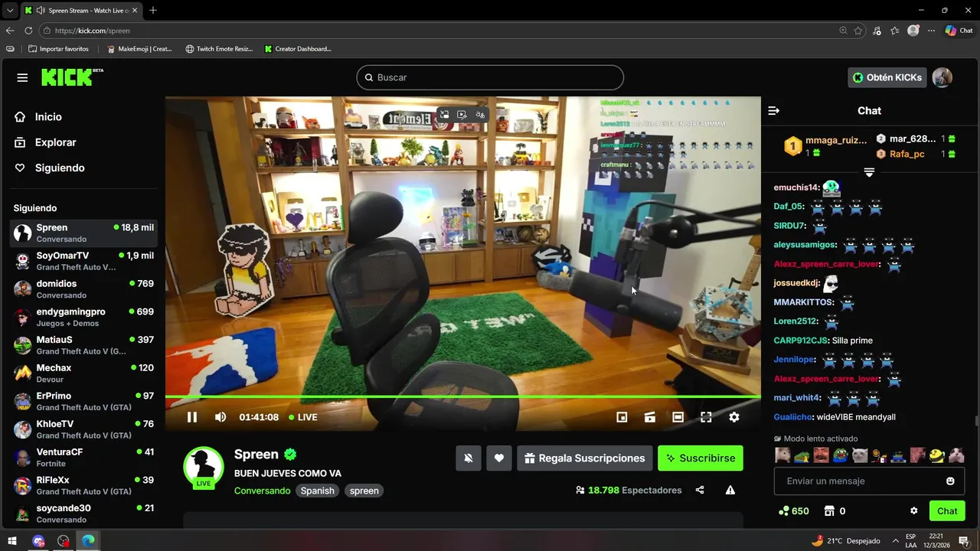980x551 pixels.
Task: Open the user profile avatar menu
Action: [x=942, y=77]
